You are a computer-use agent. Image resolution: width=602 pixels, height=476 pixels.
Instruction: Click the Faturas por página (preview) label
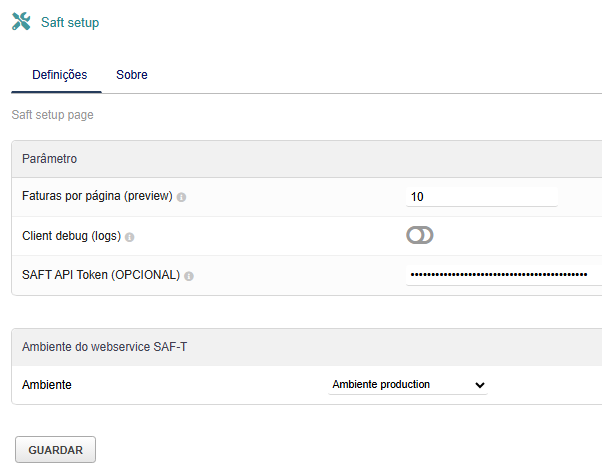97,196
